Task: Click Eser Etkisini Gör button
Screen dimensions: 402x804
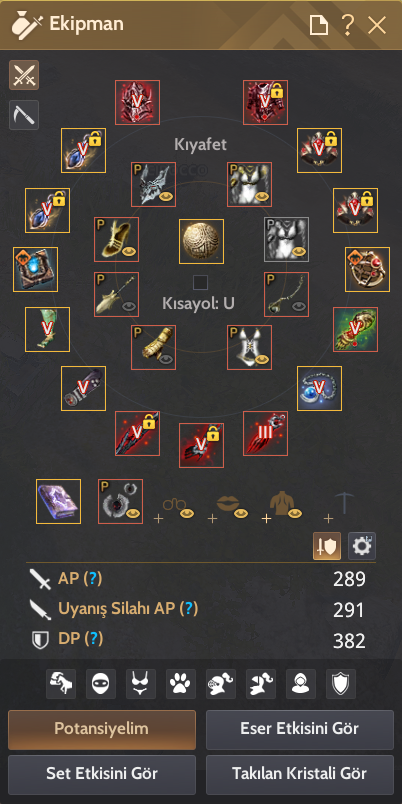Action: 299,729
